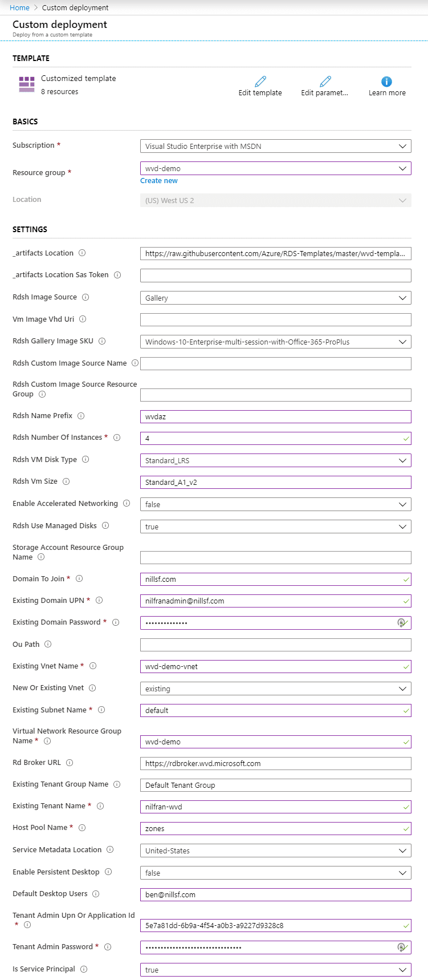The width and height of the screenshot is (428, 980).
Task: Navigate back via the Home link
Action: [19, 7]
